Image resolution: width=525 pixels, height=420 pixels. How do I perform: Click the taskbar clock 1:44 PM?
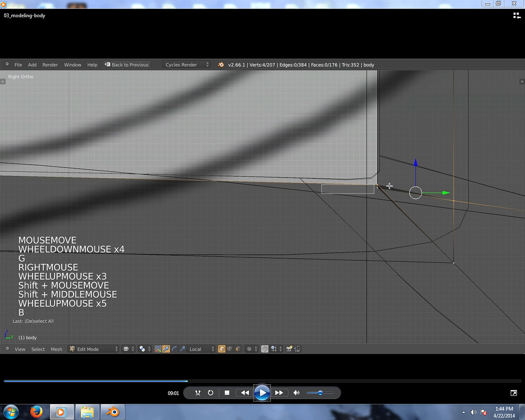[504, 409]
